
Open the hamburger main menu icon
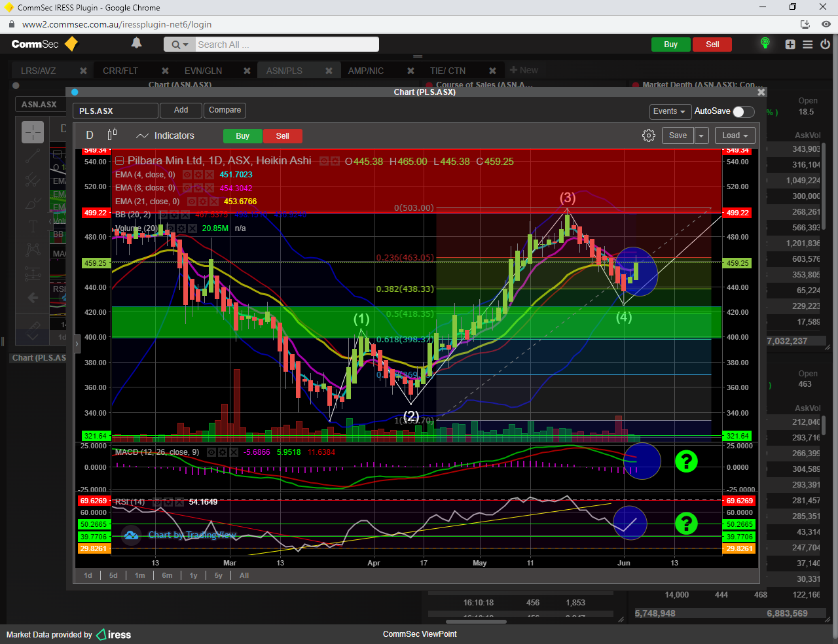tap(808, 45)
